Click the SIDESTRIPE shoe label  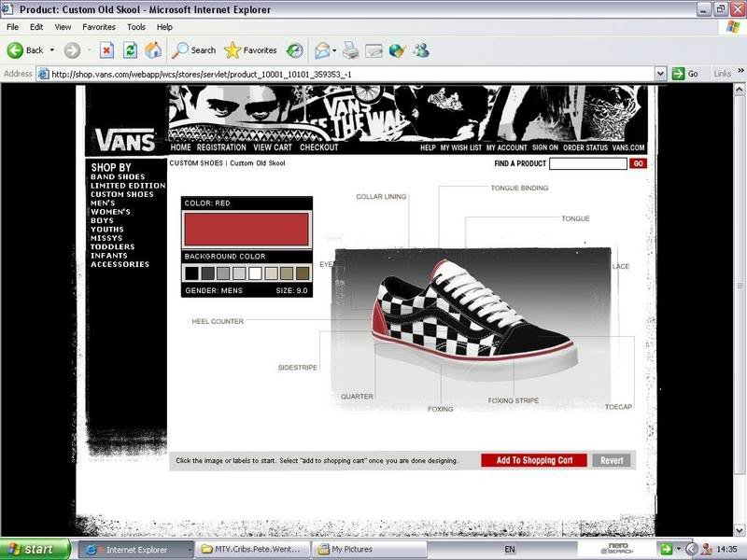297,368
